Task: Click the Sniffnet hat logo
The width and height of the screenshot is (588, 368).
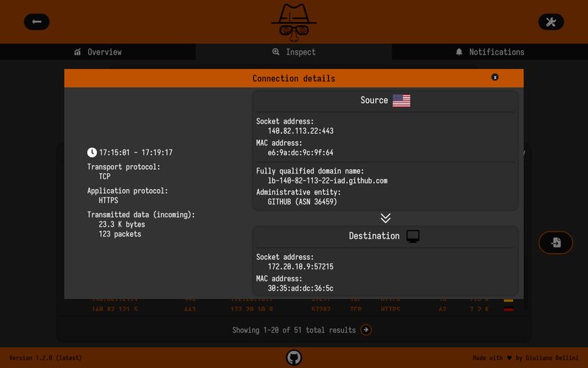Action: pyautogui.click(x=293, y=22)
